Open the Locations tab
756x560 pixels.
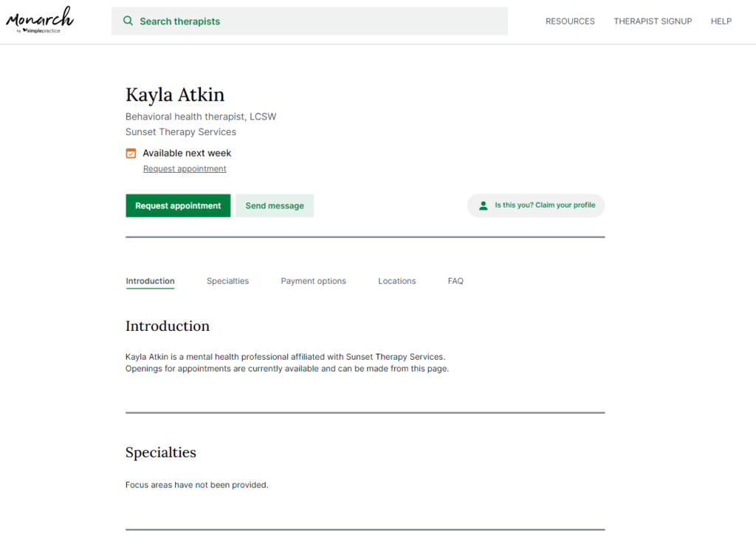tap(396, 281)
